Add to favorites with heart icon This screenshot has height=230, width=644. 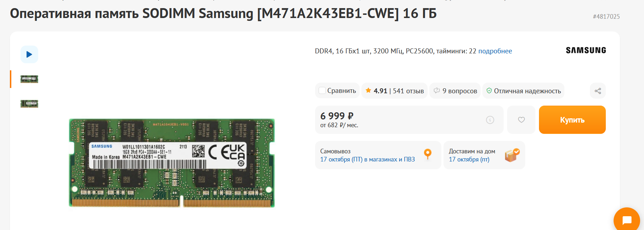pyautogui.click(x=521, y=120)
